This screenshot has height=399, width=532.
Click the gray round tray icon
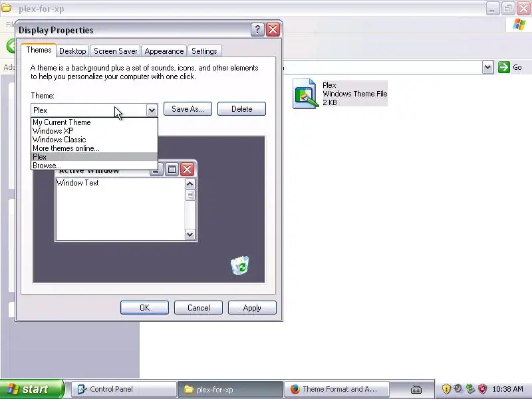(458, 389)
